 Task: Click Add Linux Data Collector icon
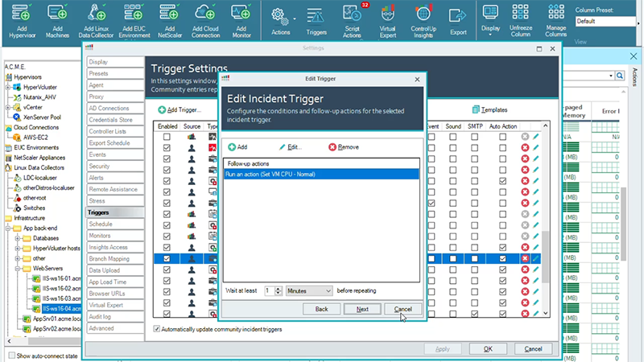pos(96,21)
